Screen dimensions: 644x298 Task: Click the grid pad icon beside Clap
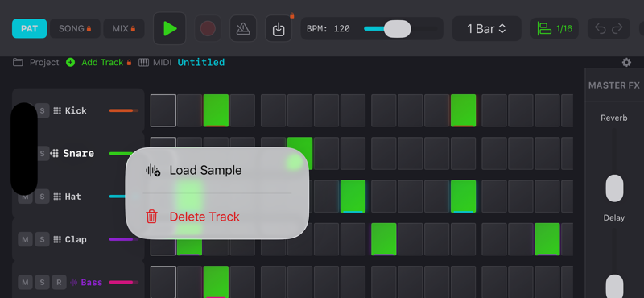pos(57,239)
